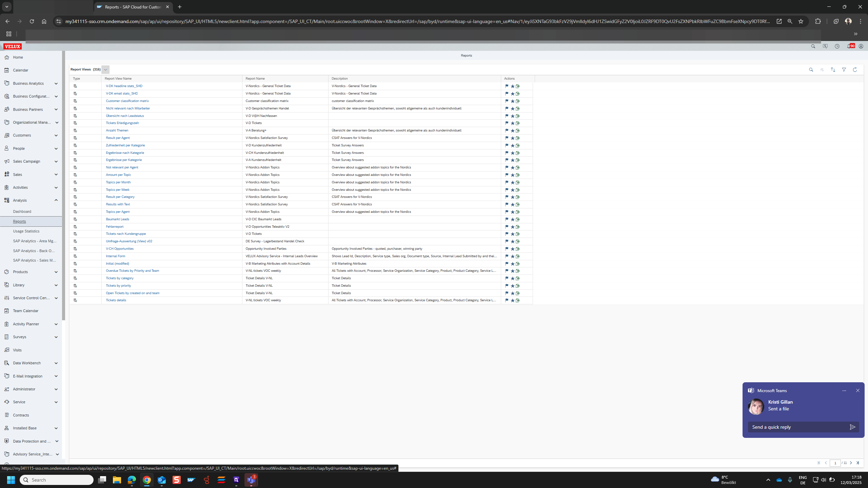868x488 pixels.
Task: Select Usage Statistics in sidebar
Action: [x=26, y=231]
